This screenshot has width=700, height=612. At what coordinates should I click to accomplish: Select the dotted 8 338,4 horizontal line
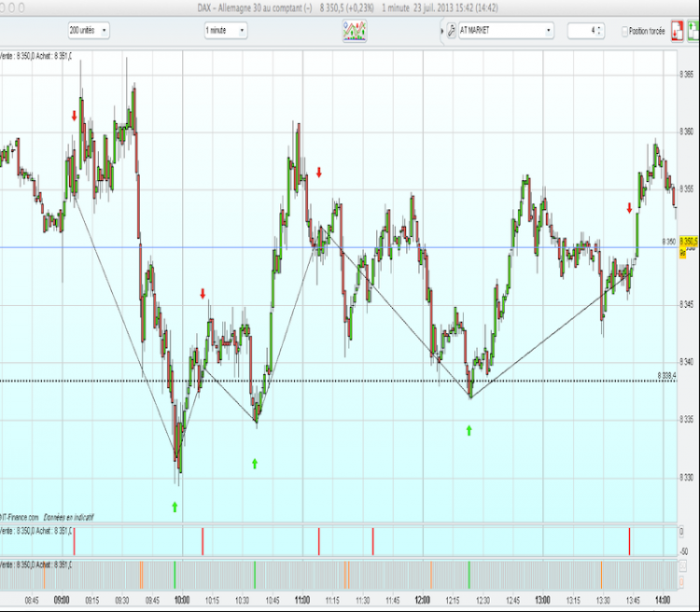339,381
